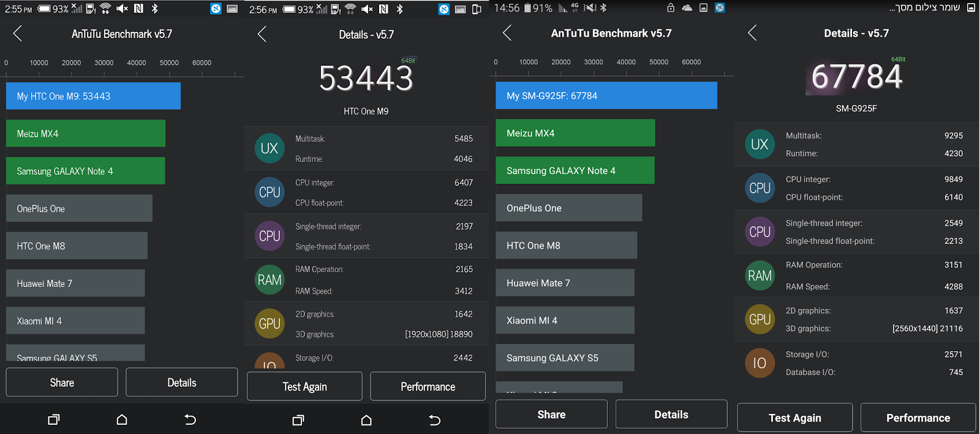980x434 pixels.
Task: Tap UX icon on SM-G925F details
Action: (x=760, y=144)
